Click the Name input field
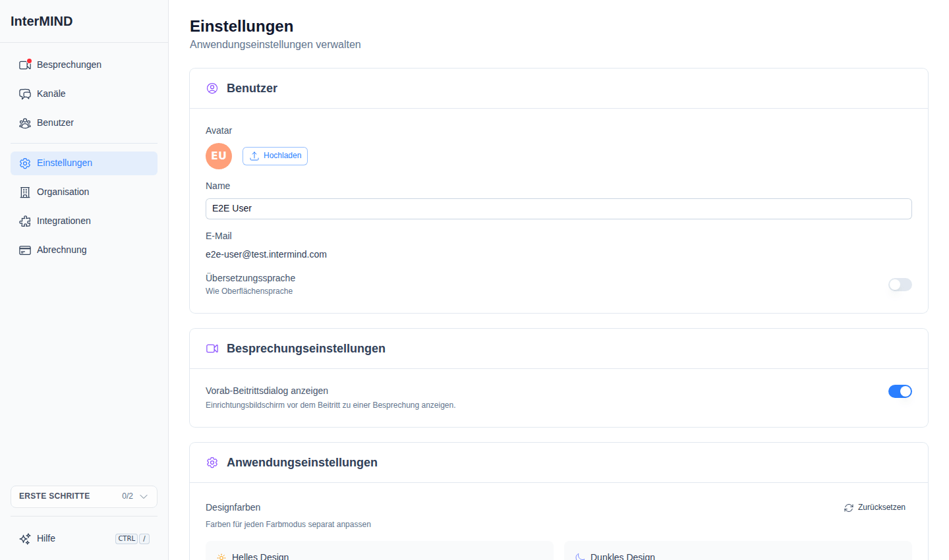The height and width of the screenshot is (560, 949). pos(559,209)
